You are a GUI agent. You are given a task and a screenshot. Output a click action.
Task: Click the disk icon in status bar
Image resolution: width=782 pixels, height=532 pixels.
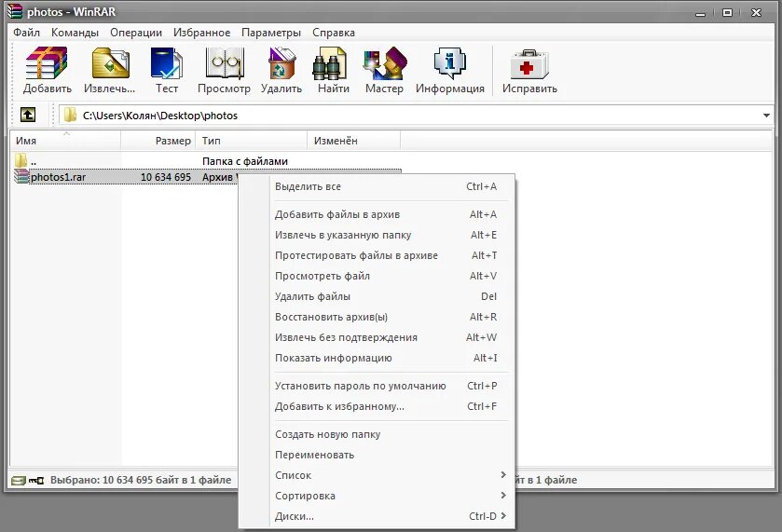pos(19,480)
